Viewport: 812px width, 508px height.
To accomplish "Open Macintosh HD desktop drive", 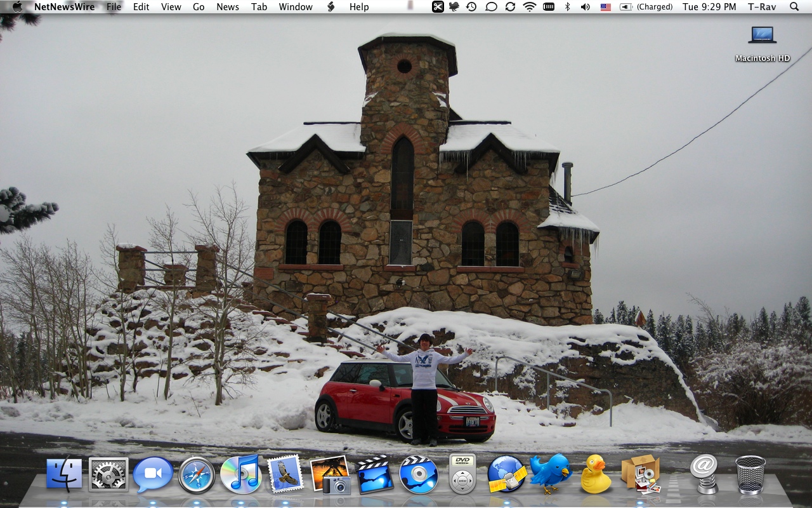I will [763, 44].
